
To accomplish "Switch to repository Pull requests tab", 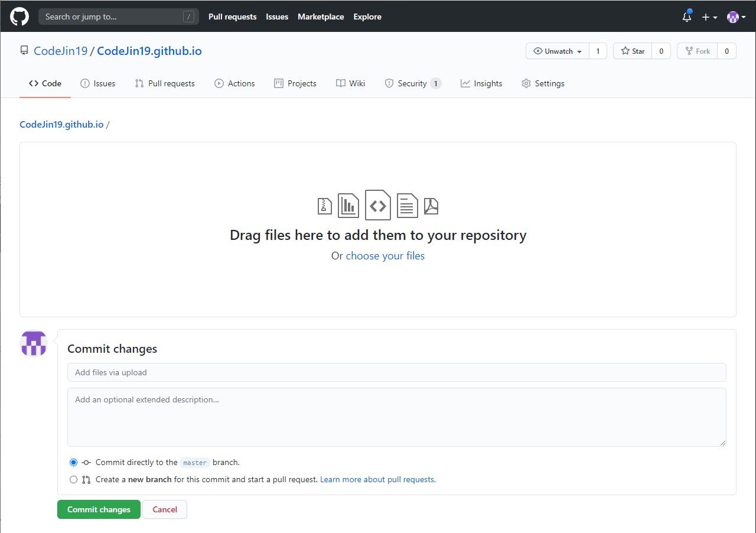I will (x=165, y=83).
